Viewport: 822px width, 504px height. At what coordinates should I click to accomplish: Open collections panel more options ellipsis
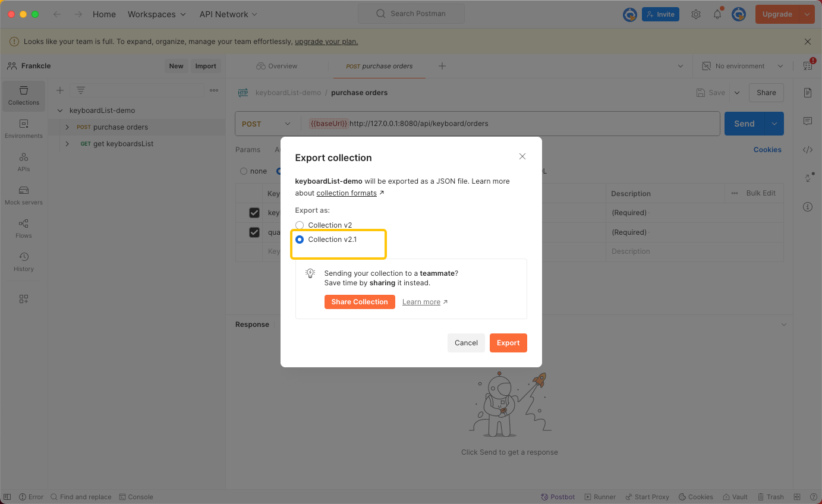click(214, 90)
